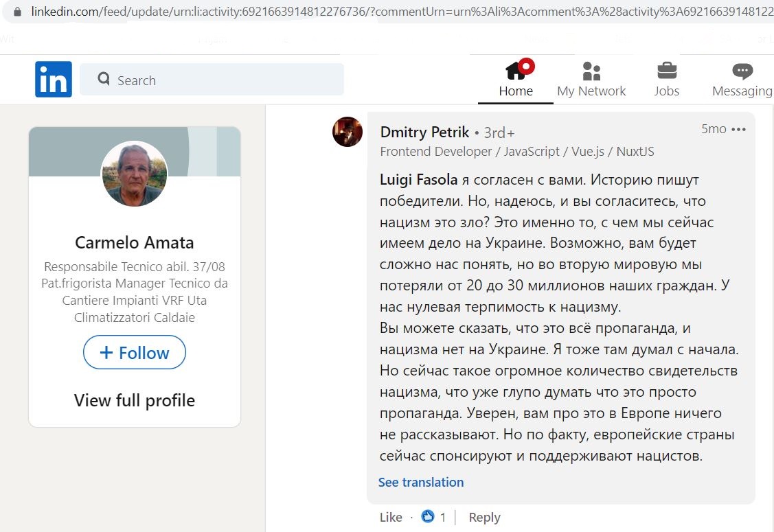Open Messaging speech bubble icon

[742, 71]
